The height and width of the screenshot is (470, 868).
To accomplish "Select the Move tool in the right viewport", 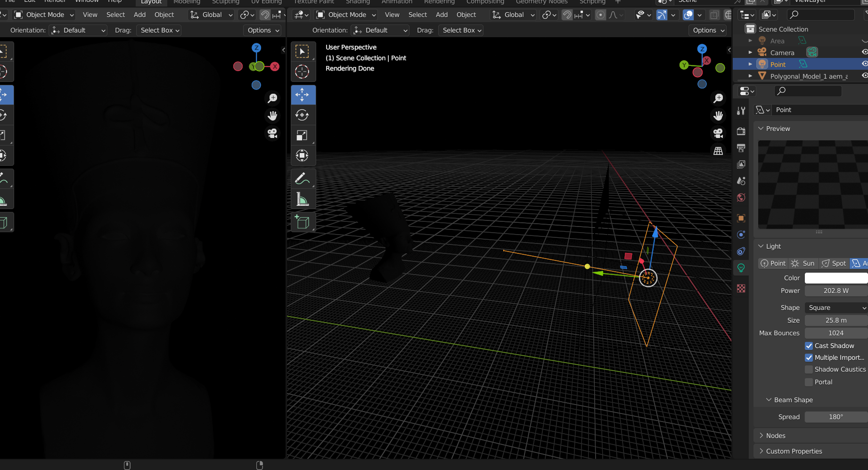I will pyautogui.click(x=303, y=95).
